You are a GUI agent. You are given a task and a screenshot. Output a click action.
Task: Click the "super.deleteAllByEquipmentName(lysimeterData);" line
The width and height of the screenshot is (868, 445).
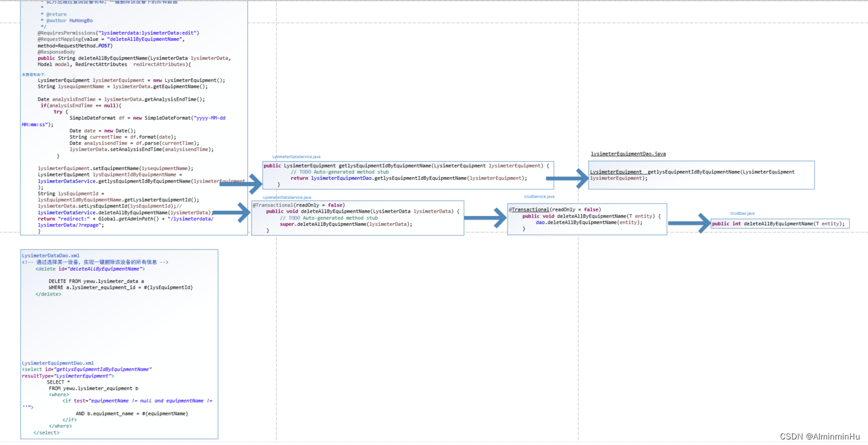(x=346, y=224)
